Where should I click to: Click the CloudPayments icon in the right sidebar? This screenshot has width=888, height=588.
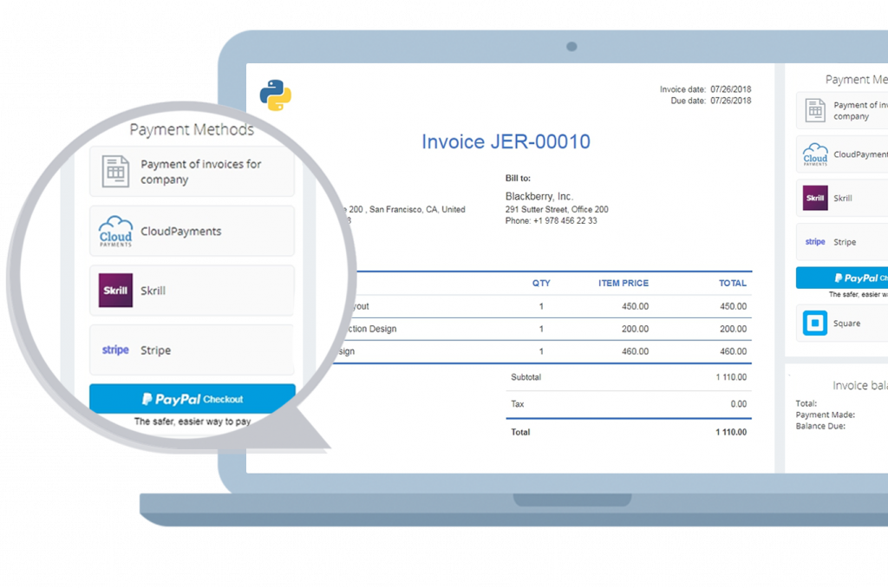[815, 154]
